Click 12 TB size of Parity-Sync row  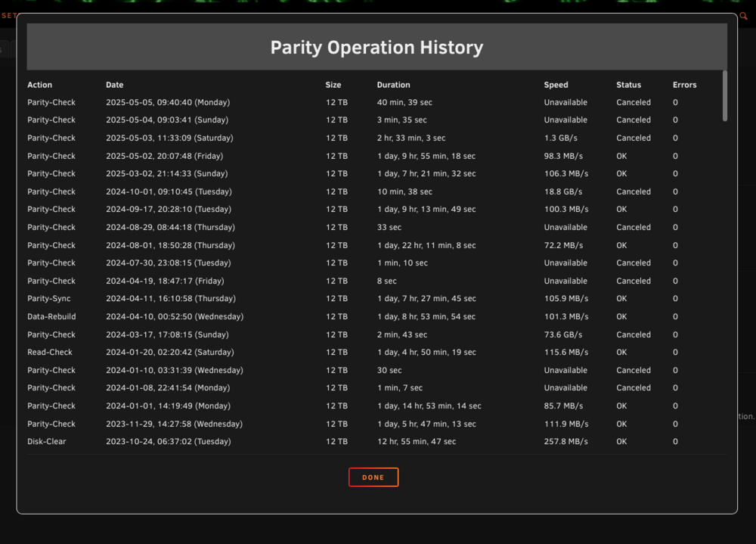[x=336, y=298]
